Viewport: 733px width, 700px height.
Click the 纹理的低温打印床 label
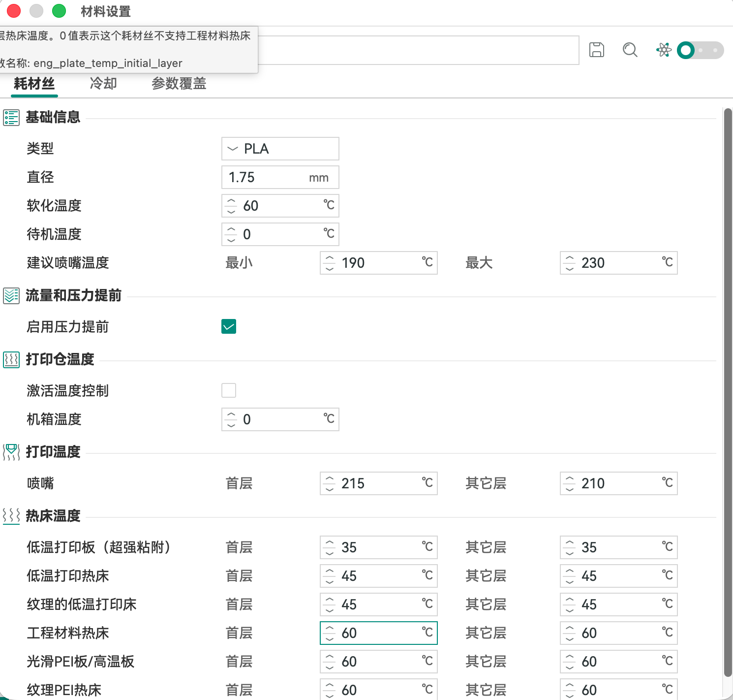(x=82, y=605)
